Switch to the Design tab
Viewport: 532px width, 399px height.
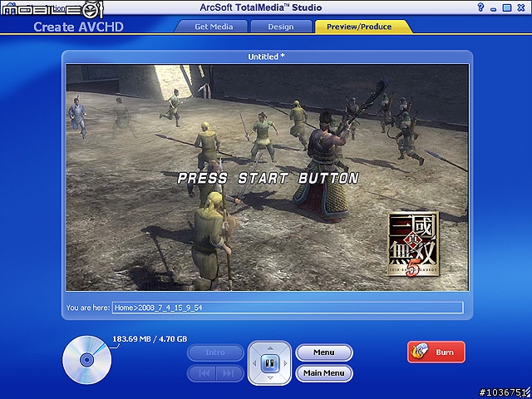pos(281,27)
